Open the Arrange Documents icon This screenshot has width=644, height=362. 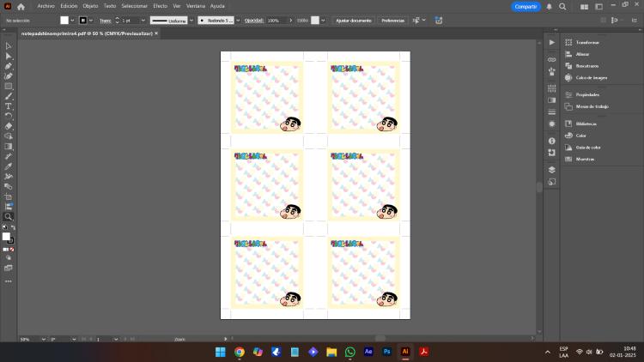(x=584, y=7)
